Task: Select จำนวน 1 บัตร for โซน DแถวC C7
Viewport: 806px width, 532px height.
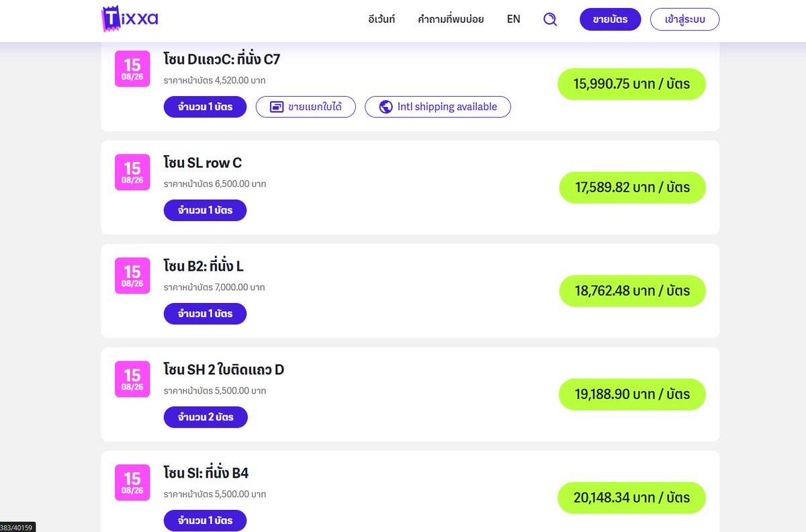Action: click(205, 107)
